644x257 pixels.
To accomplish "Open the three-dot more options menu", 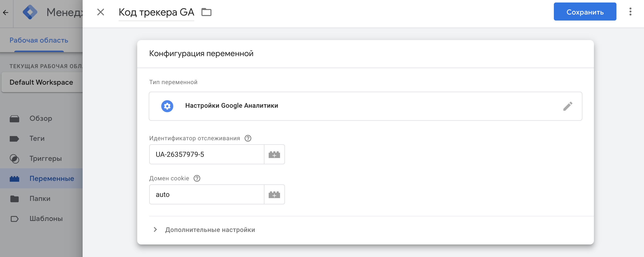I will coord(630,12).
